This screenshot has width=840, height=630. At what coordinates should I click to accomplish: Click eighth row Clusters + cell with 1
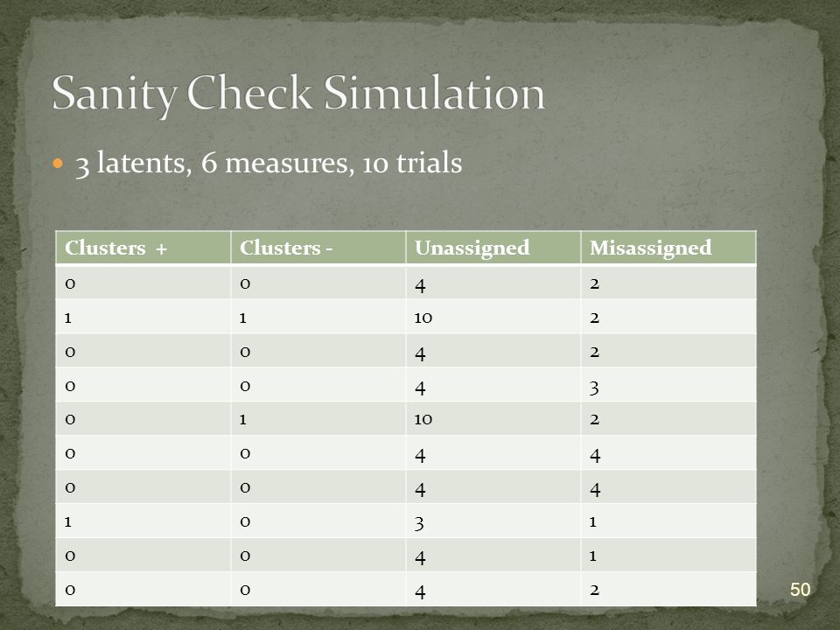point(143,521)
